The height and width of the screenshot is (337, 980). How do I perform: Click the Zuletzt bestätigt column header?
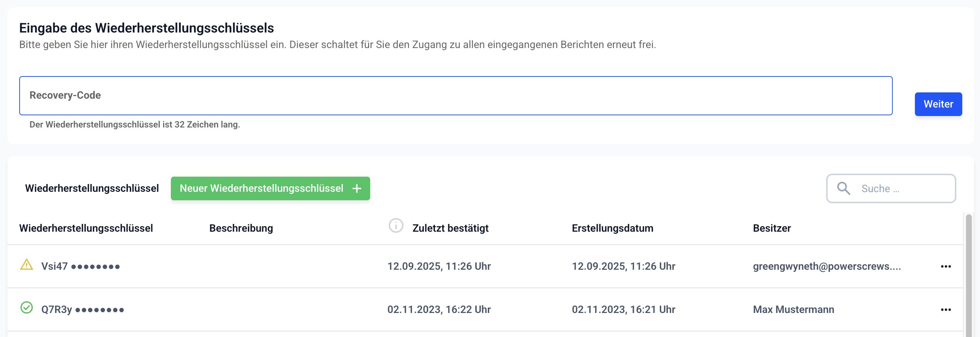450,228
